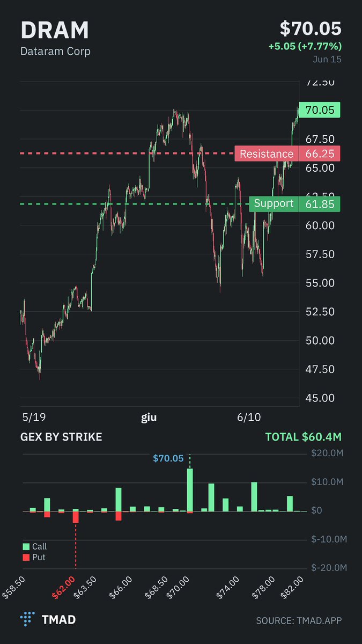Click the 65.00 price axis label
Image resolution: width=362 pixels, height=644 pixels.
(x=320, y=167)
